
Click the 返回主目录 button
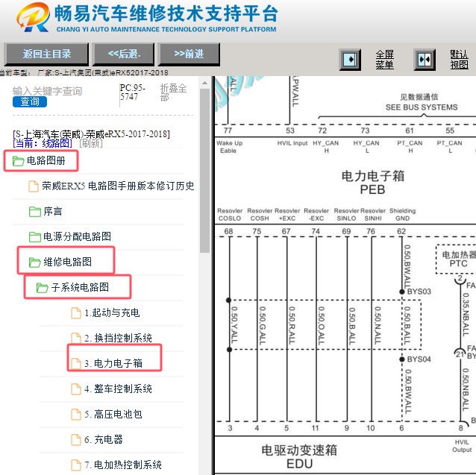click(46, 54)
